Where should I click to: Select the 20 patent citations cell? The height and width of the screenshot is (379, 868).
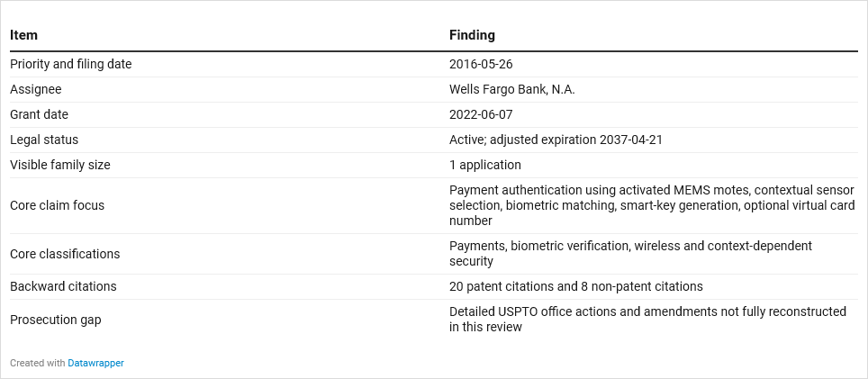coord(576,286)
